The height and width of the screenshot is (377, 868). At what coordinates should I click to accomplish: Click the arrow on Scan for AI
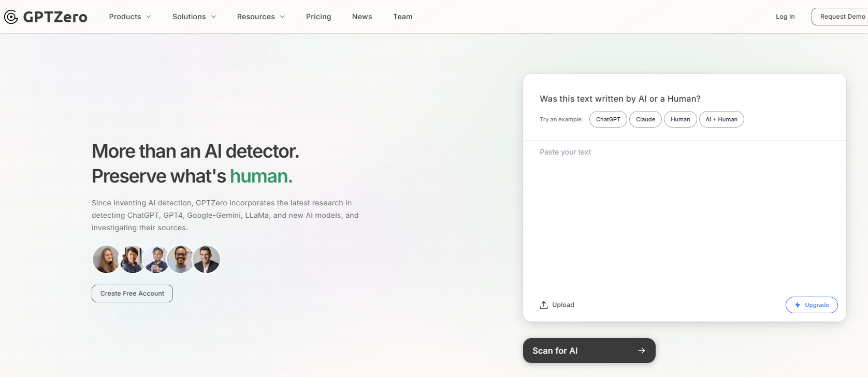point(642,351)
